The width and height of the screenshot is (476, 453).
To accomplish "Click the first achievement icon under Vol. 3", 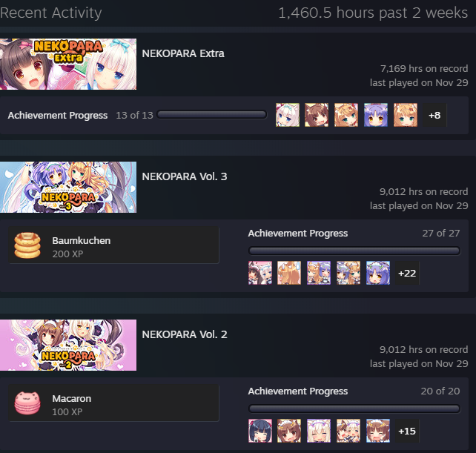I will (260, 273).
